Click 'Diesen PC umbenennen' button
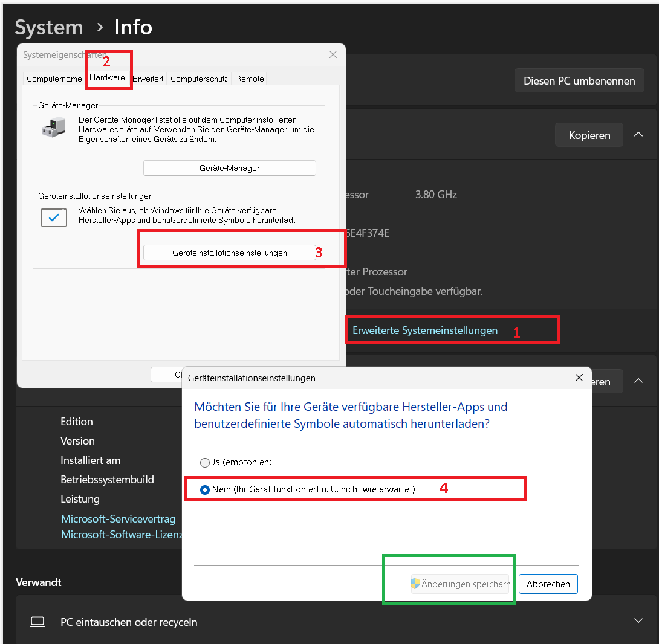 (x=579, y=81)
